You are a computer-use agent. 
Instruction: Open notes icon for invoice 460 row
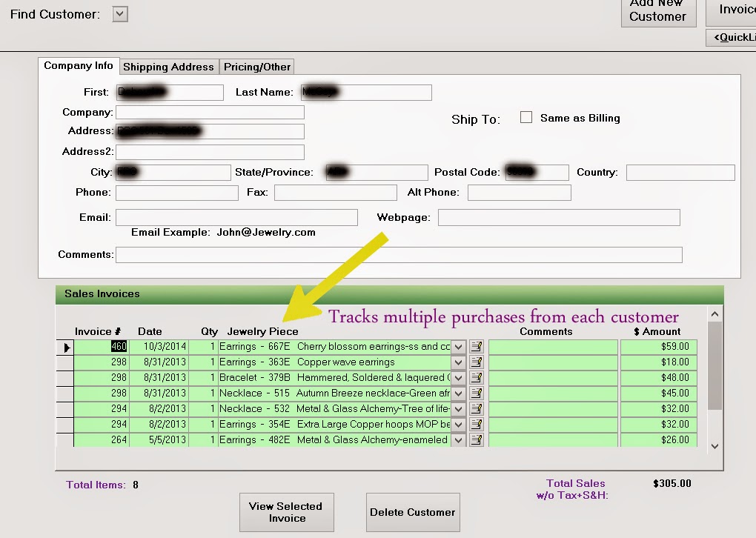click(477, 347)
